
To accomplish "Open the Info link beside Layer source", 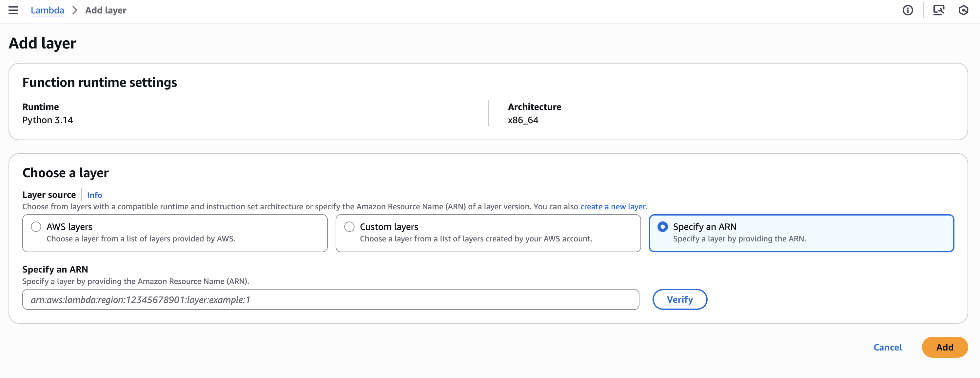I will (x=94, y=195).
